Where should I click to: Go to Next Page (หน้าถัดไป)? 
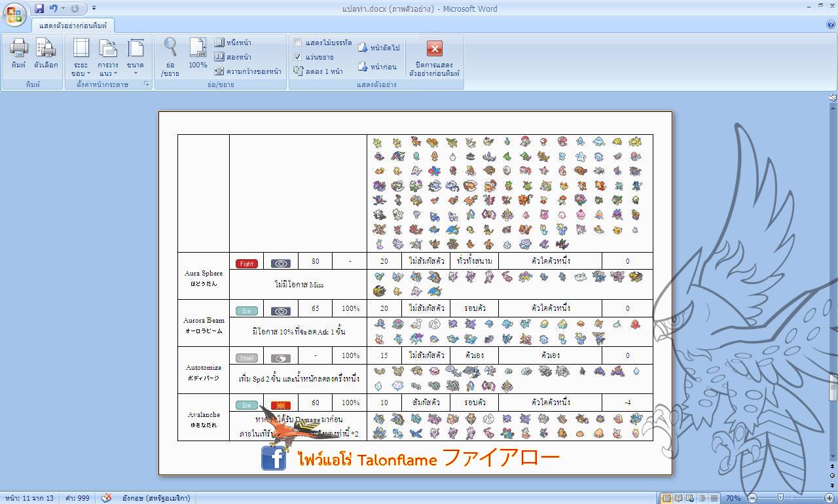point(378,48)
